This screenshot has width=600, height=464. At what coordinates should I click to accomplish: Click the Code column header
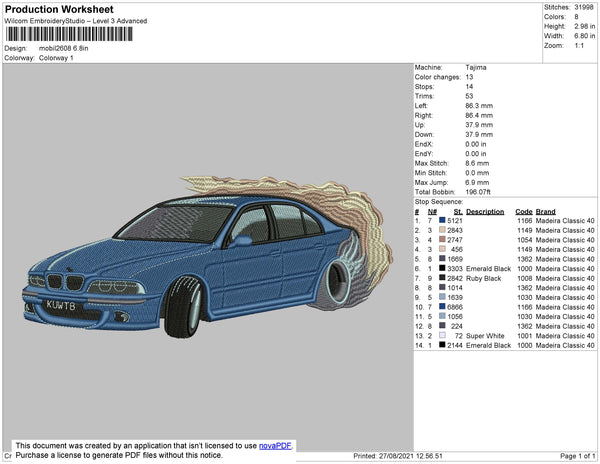pos(523,212)
